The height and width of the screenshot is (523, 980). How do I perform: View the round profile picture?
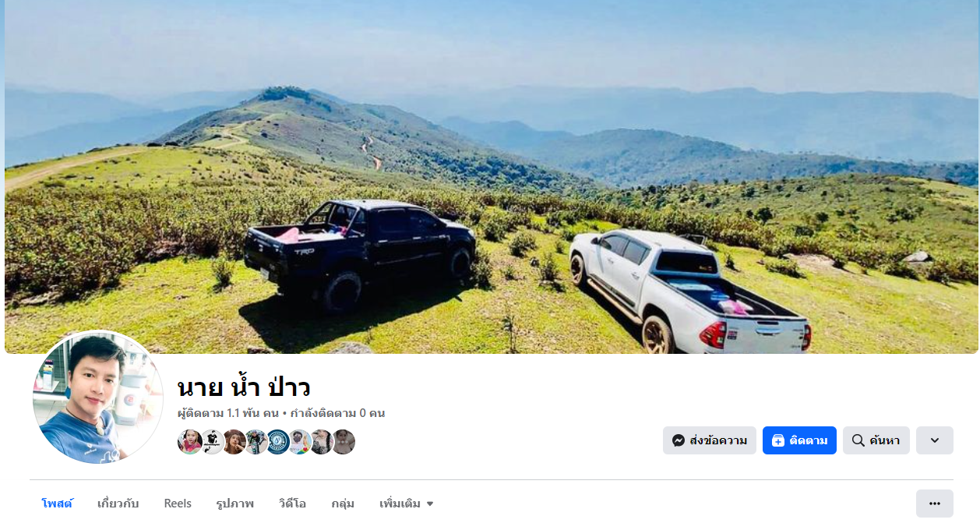tap(98, 397)
